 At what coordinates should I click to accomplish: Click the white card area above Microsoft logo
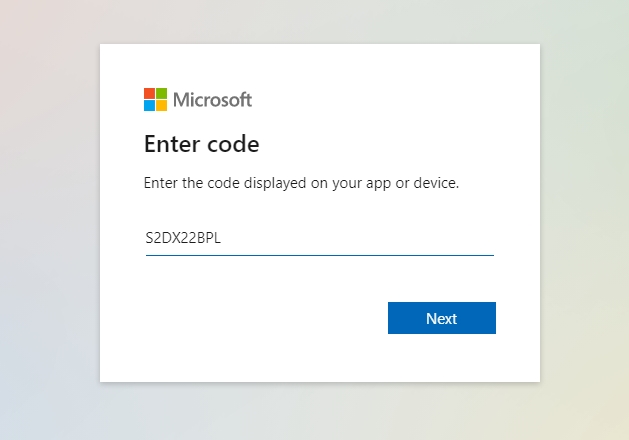pyautogui.click(x=320, y=64)
